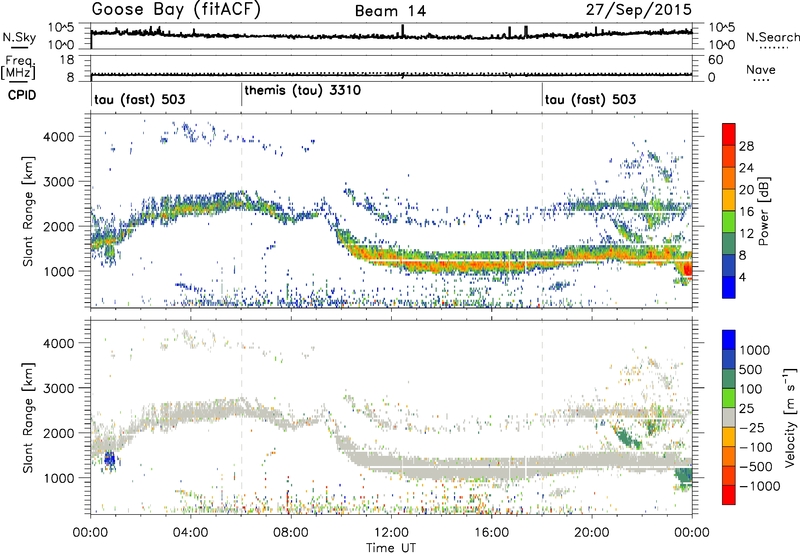Viewport: 800px width, 554px height.
Task: Click the '12:00' time tick label
Action: click(x=391, y=533)
